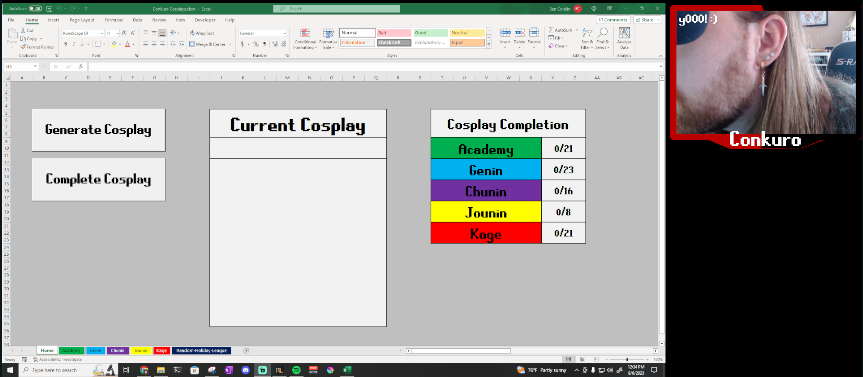The image size is (863, 377).
Task: Click Merge & Center
Action: [207, 44]
